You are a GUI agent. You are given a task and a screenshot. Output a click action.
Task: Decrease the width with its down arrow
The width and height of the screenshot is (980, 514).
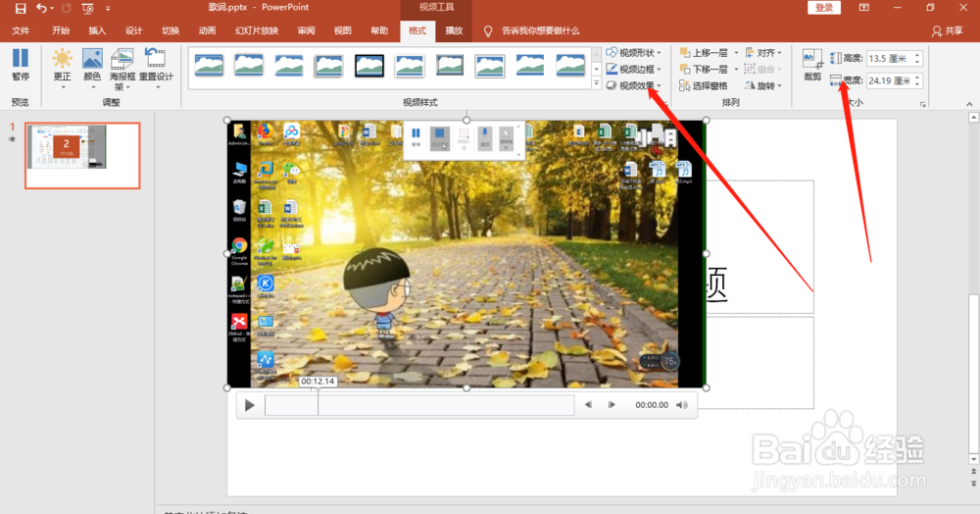(x=917, y=84)
